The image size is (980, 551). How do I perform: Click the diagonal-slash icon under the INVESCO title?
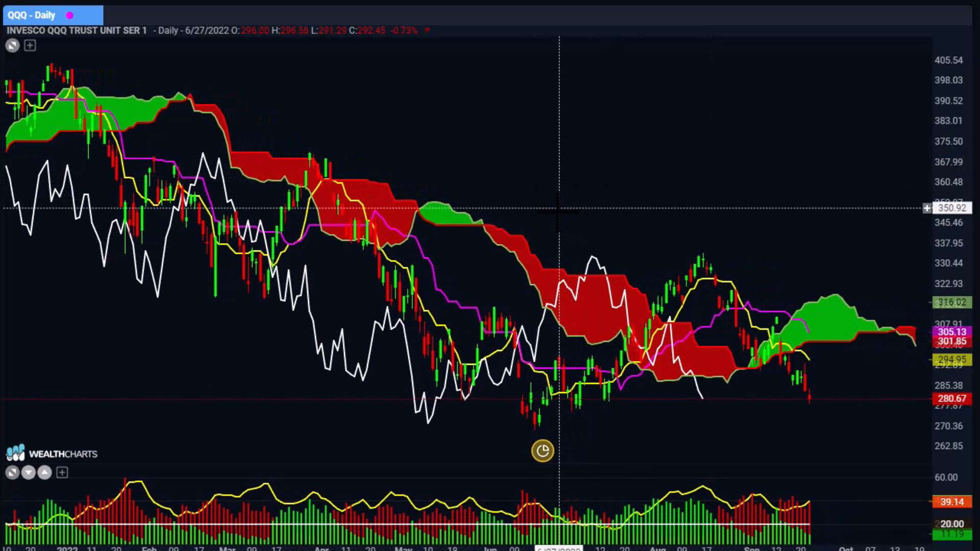(x=12, y=46)
